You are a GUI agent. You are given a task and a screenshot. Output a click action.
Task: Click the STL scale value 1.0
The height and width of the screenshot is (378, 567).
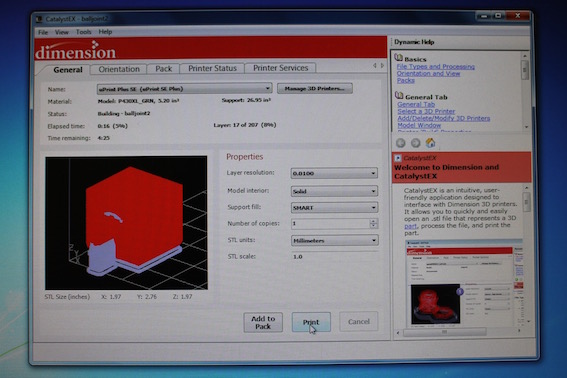298,256
